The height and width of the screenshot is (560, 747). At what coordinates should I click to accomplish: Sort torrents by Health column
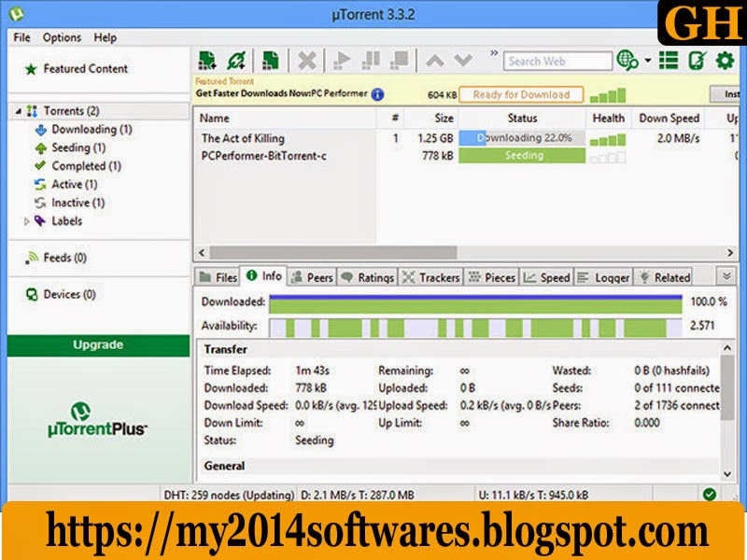609,119
